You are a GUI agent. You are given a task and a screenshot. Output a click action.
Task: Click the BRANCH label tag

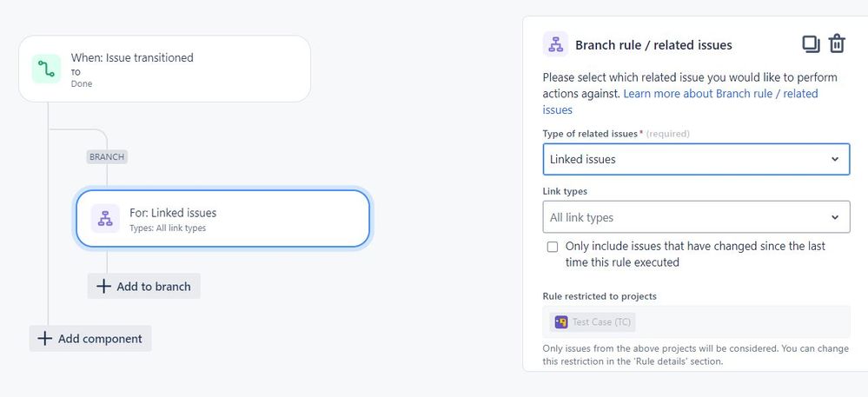[107, 156]
